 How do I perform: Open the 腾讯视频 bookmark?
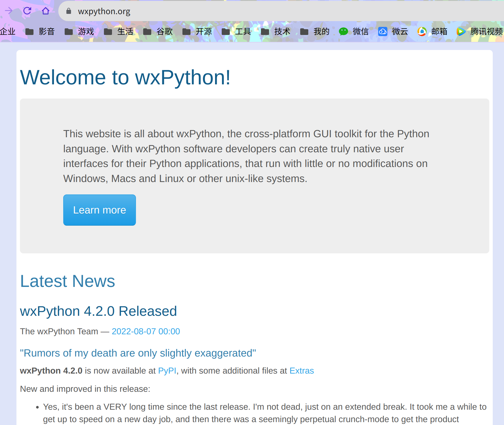[x=480, y=31]
